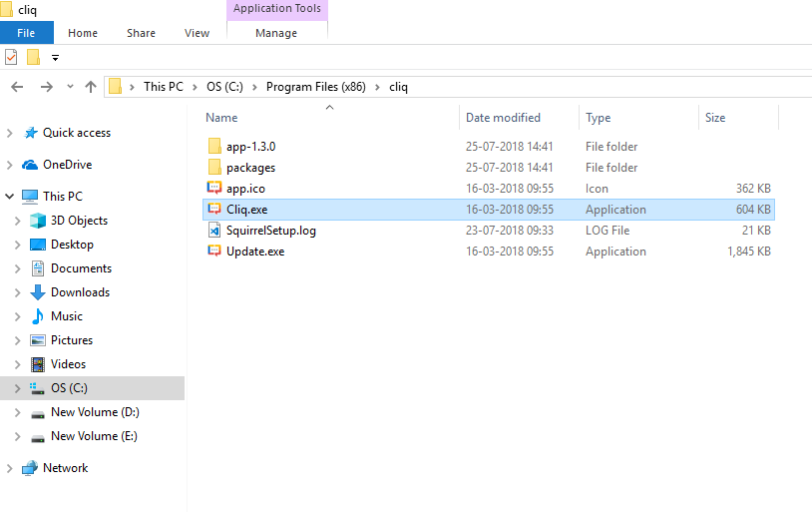
Task: Click the New Volume (D:) drive icon
Action: [38, 414]
